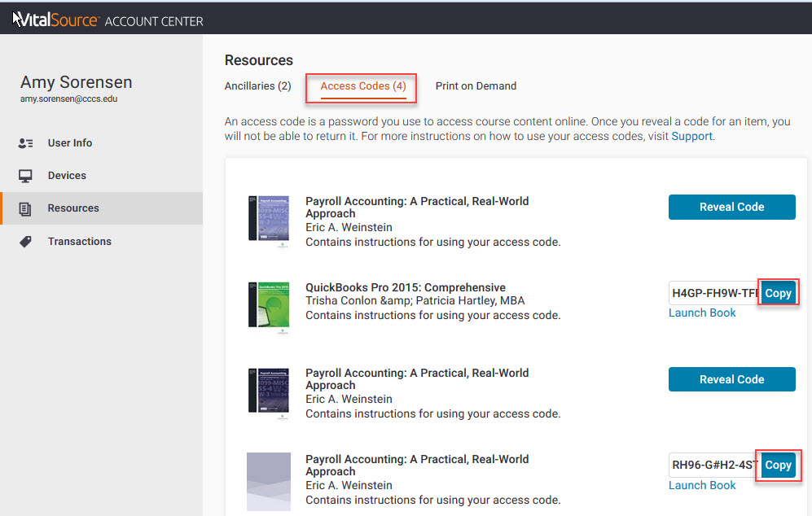Click the cover image above the gray placeholder

[x=269, y=391]
